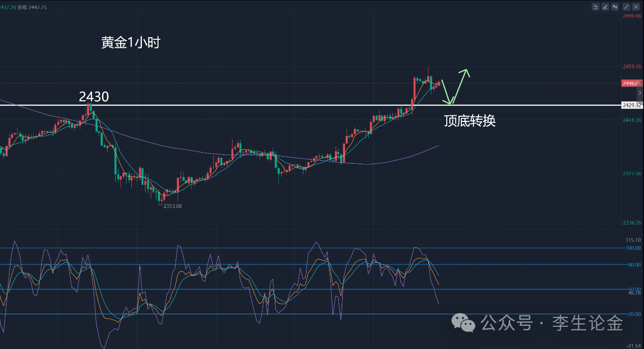Switch chart type via candlestick icon

click(x=615, y=7)
